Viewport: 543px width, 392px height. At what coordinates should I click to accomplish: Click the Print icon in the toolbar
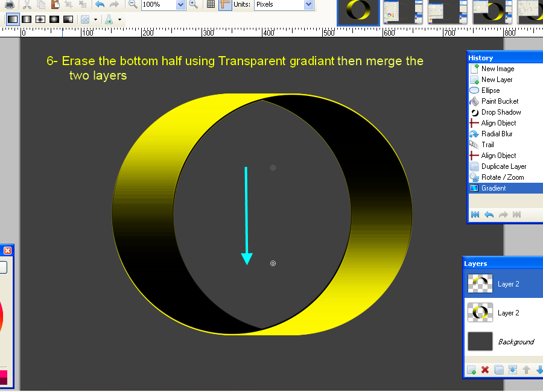pos(9,4)
